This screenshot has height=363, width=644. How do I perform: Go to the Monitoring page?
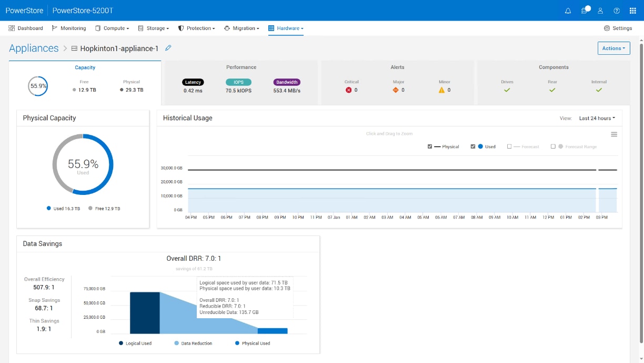(69, 28)
